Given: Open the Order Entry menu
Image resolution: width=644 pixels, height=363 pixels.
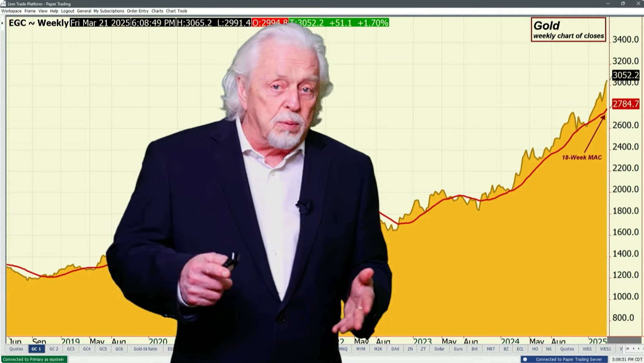Looking at the screenshot, I should [138, 11].
